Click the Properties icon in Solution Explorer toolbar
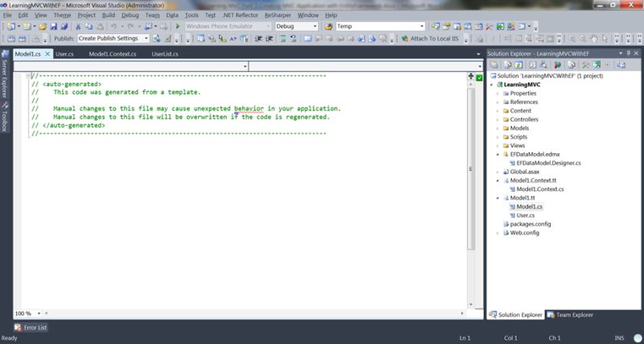Screen dimensions: 644x344 (494, 65)
